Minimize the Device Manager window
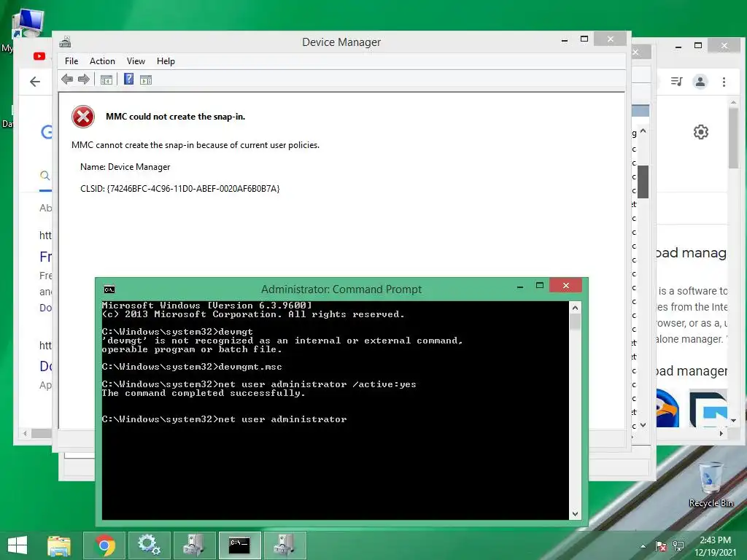 [565, 40]
